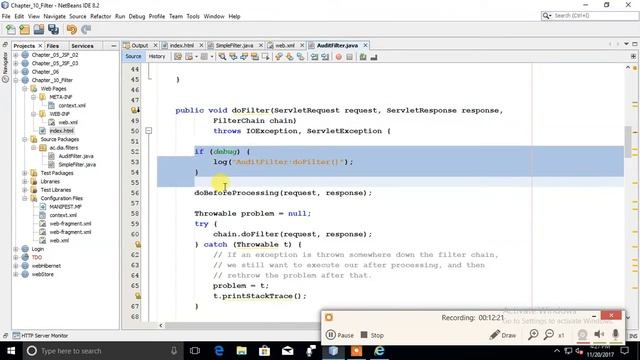This screenshot has height=360, width=640.
Task: Switch to the History view button
Action: click(157, 56)
